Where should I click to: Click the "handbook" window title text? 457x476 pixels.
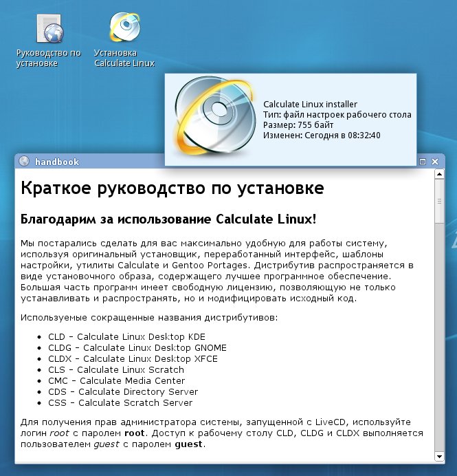(57, 162)
